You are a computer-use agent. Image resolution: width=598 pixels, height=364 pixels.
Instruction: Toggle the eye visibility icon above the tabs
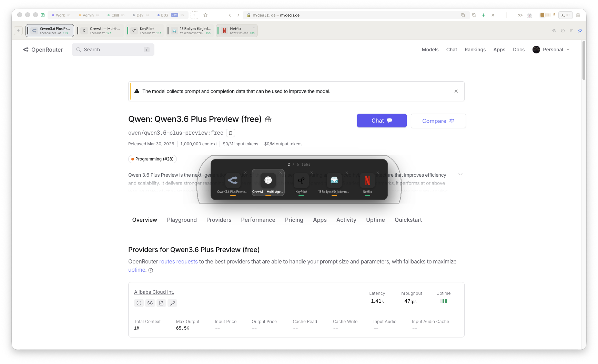click(554, 31)
